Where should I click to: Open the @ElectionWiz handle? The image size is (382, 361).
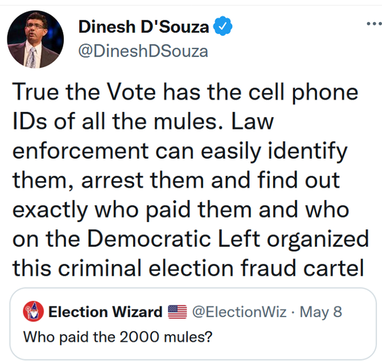coord(239,312)
